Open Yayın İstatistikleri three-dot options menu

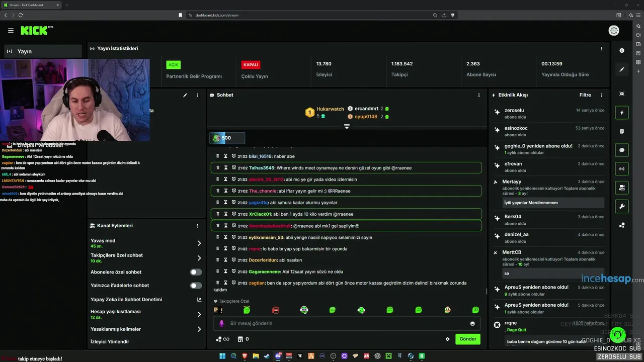[602, 49]
